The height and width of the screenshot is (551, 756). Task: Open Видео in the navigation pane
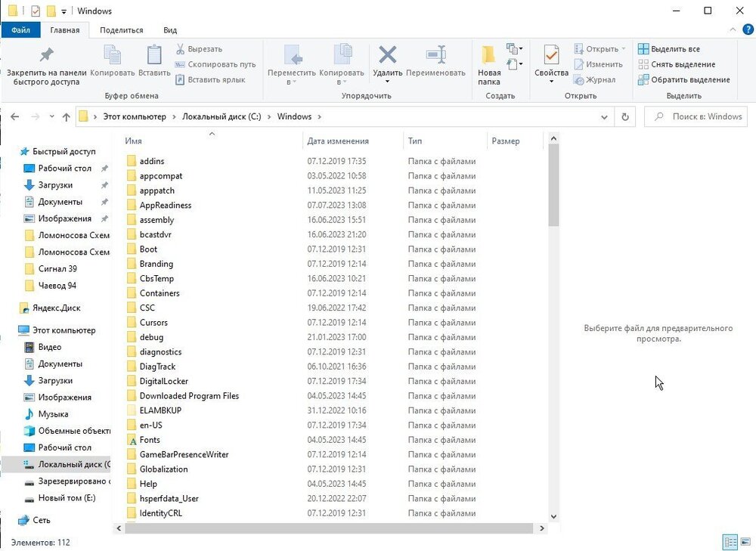[x=50, y=347]
